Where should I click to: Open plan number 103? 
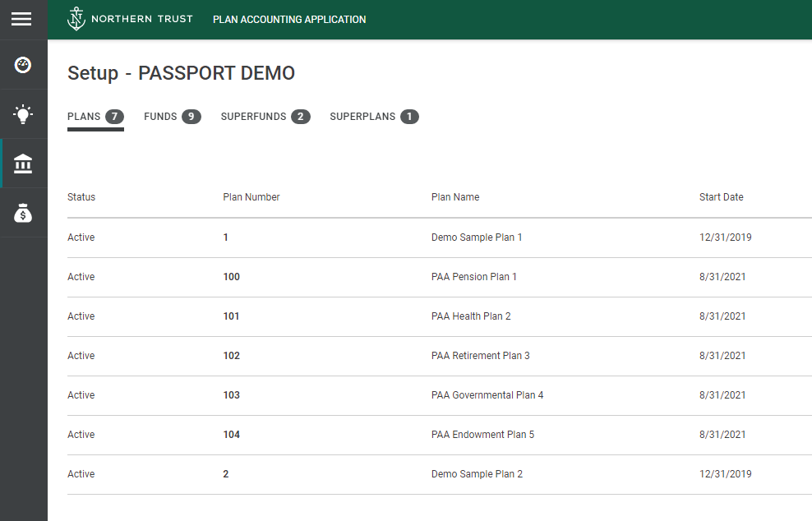pos(232,395)
